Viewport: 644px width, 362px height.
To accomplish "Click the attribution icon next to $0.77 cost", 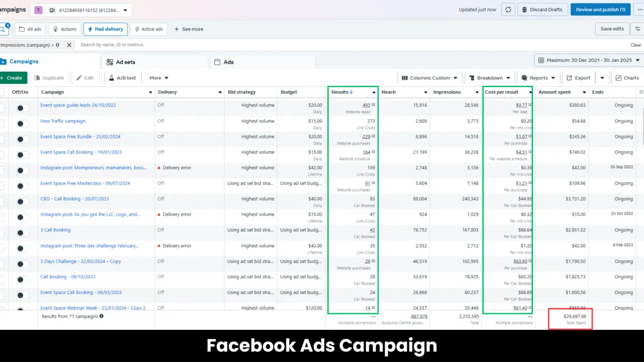I will click(530, 105).
